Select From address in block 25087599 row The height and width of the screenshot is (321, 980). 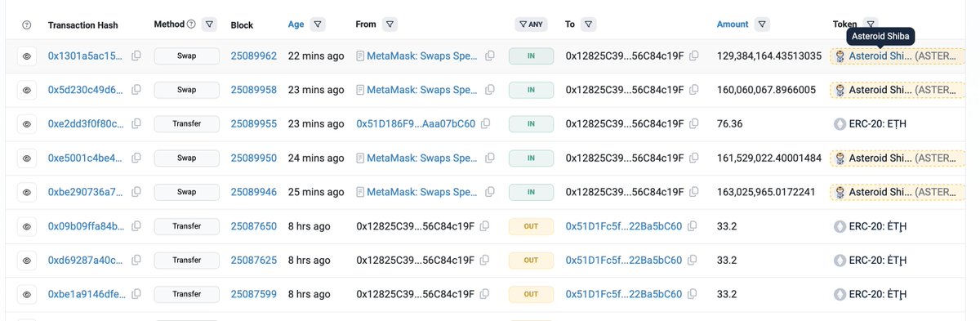click(x=416, y=294)
